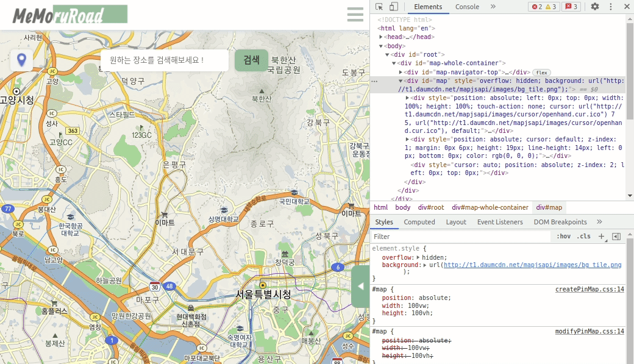Viewport: 634px width, 364px height.
Task: Click the position absolute value in createPinMap rule
Action: tap(434, 298)
